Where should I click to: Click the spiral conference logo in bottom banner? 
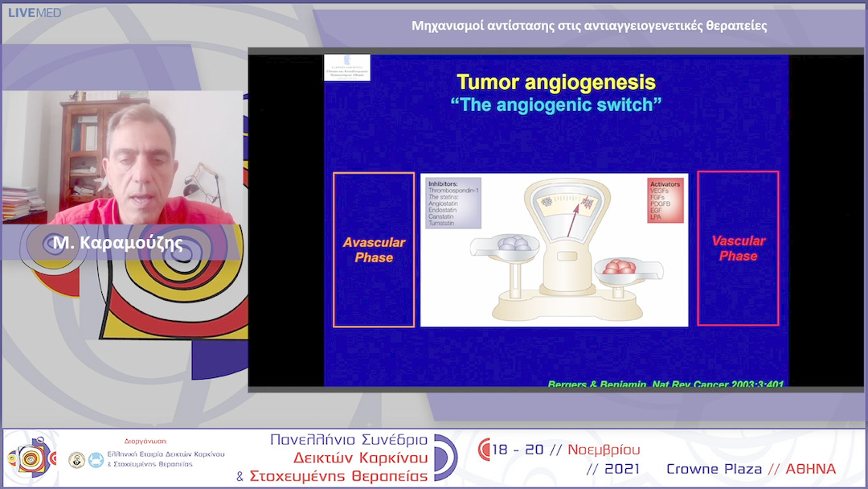31,458
